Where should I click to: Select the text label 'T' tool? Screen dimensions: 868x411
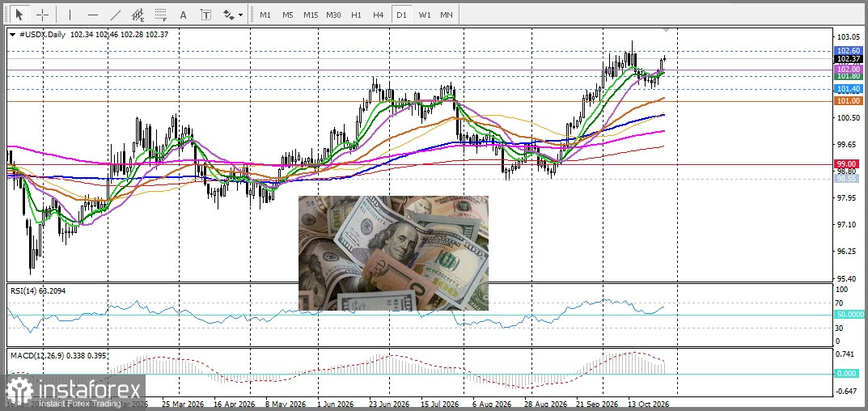pyautogui.click(x=206, y=15)
